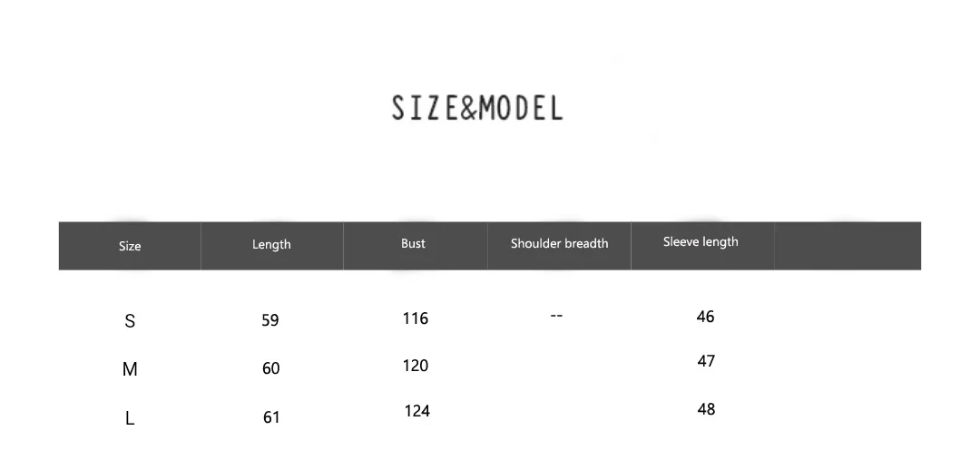Click the length value 59

coord(270,320)
